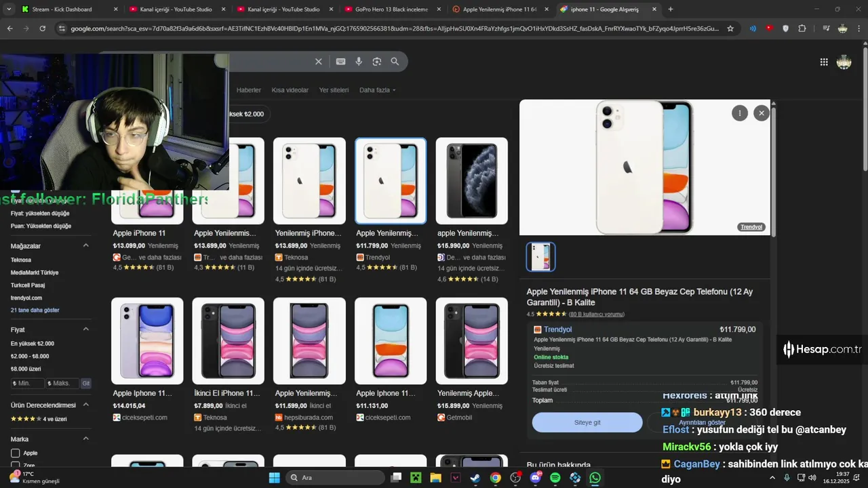Screen dimensions: 868x488
Task: View site information in the address bar
Action: tap(62, 28)
